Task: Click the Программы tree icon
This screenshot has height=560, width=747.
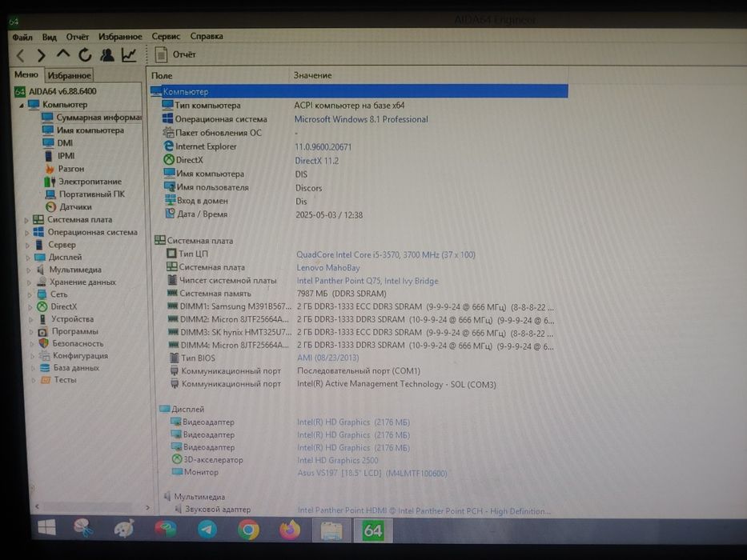Action: pyautogui.click(x=43, y=331)
